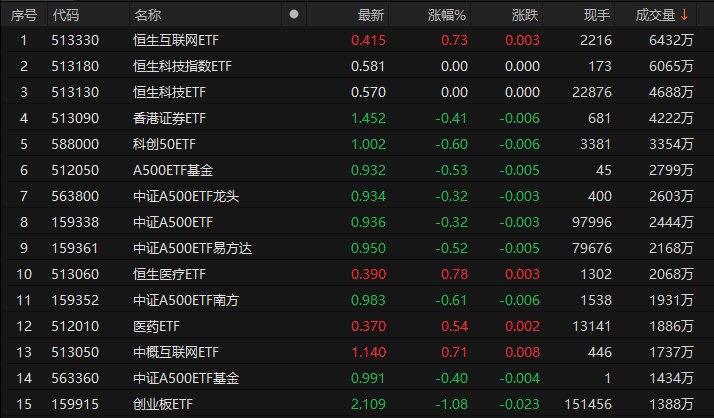
Task: Click 创业板ETF name
Action: point(163,404)
